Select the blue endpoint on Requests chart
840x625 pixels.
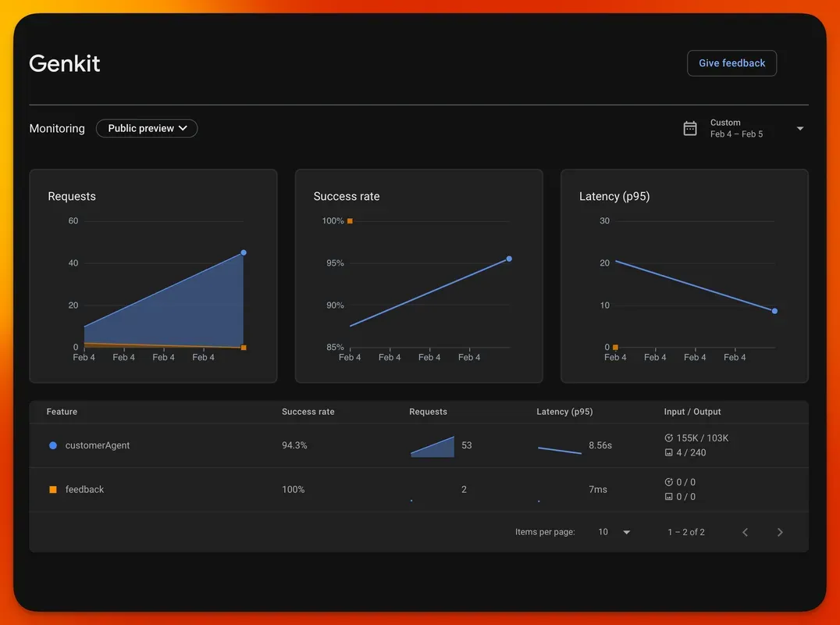[x=244, y=252]
